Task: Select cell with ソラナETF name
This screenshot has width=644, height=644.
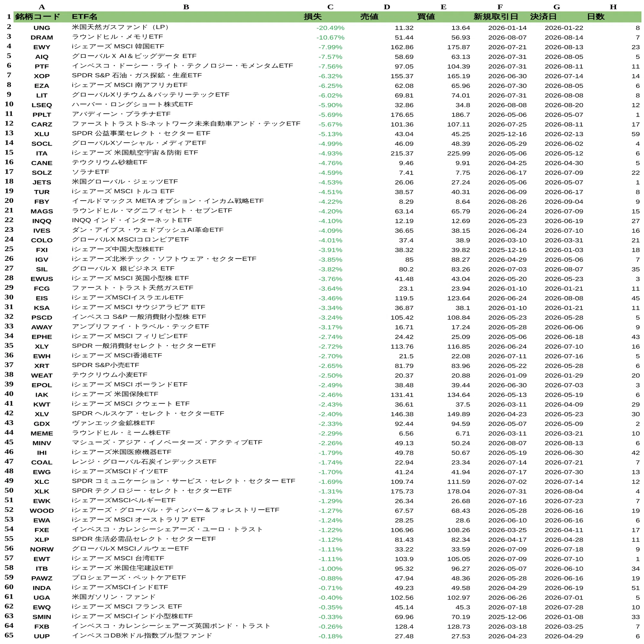Action: [90, 172]
